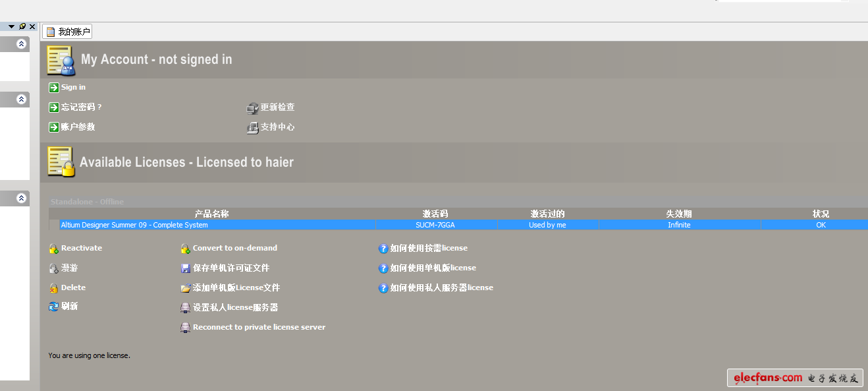Click the My Account header icon
Screen dimensions: 868x391
coord(61,61)
